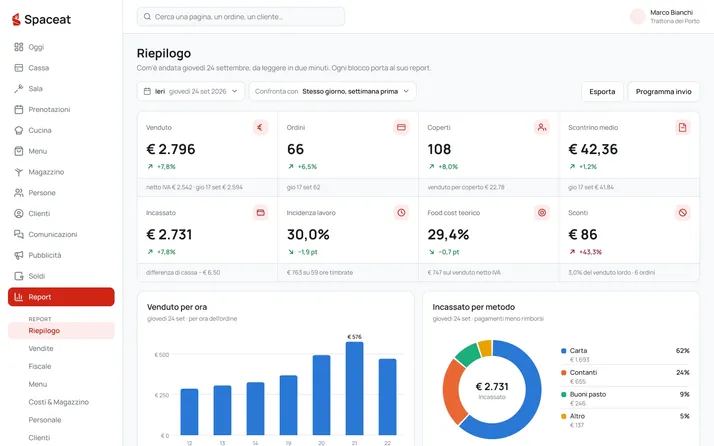
Task: Click the Magazzino icon
Action: (19, 172)
